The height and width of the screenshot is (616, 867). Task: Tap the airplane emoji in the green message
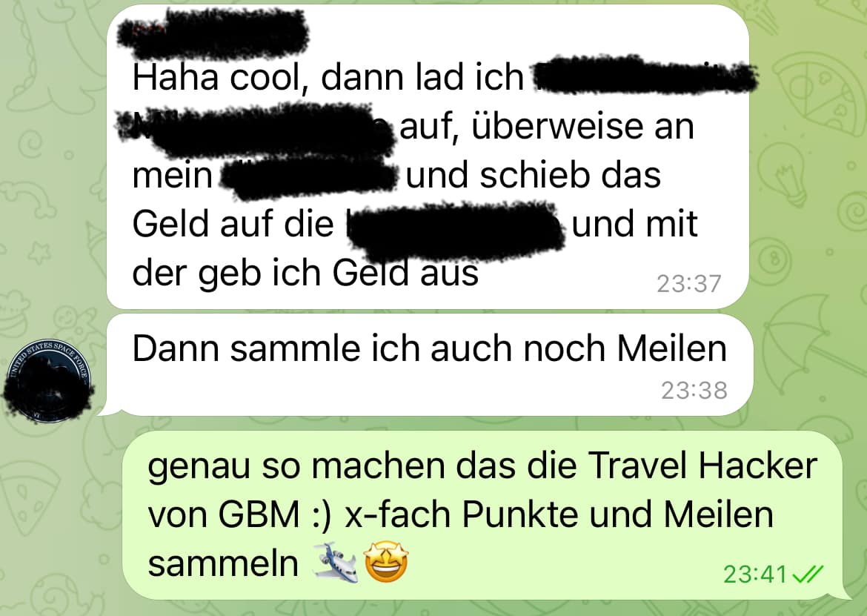click(x=335, y=563)
